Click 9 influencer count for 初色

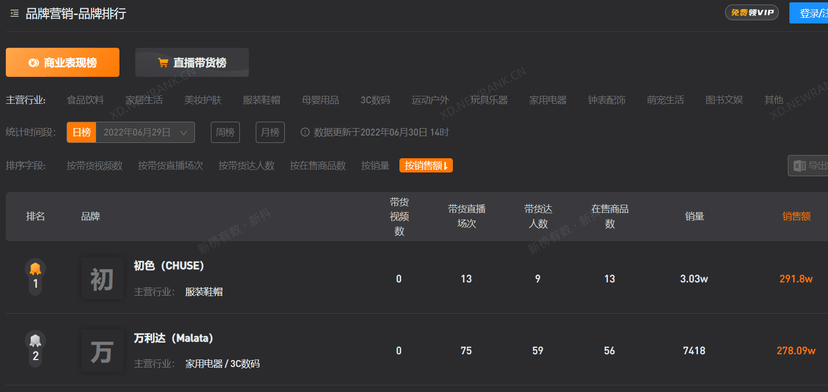(538, 279)
